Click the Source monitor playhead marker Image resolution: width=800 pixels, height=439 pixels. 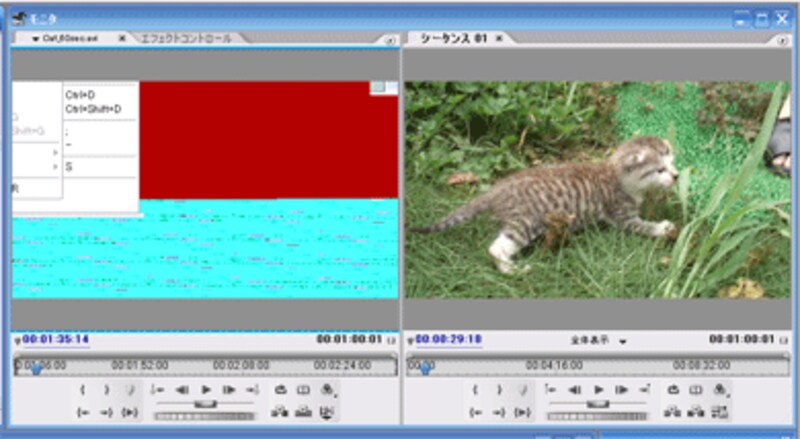[x=36, y=369]
